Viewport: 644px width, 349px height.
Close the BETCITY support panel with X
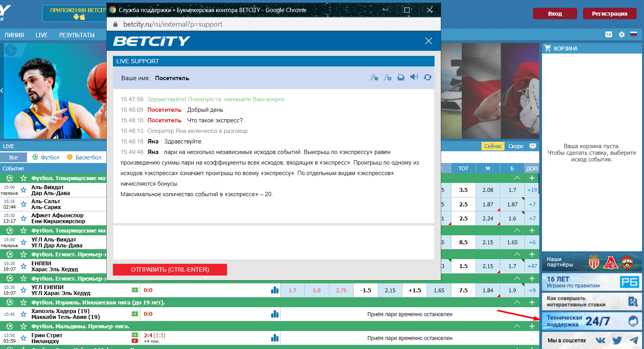tap(429, 41)
